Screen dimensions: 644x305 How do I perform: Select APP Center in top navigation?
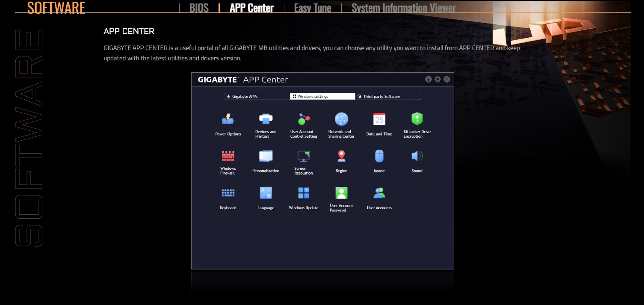tap(251, 8)
